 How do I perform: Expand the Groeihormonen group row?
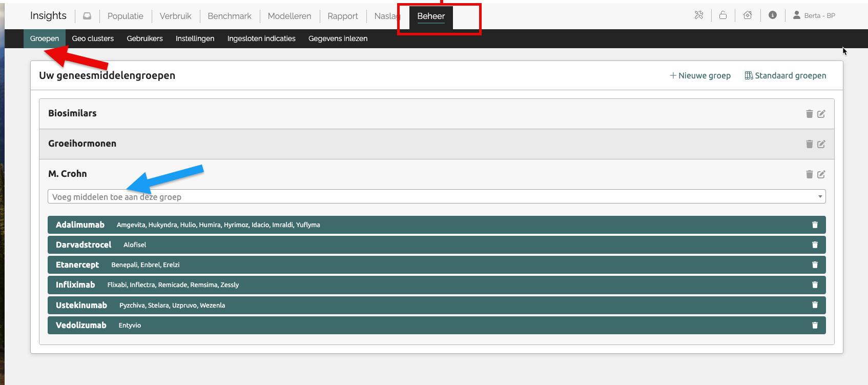click(437, 144)
